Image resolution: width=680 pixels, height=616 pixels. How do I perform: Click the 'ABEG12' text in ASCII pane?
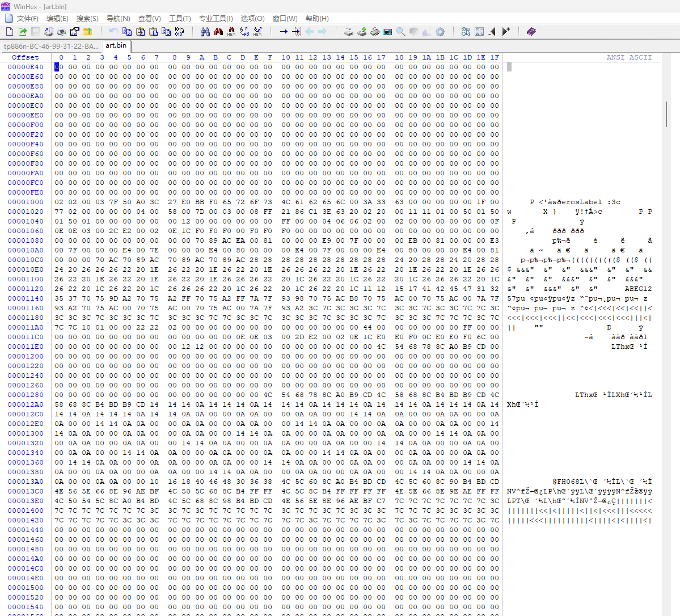638,289
